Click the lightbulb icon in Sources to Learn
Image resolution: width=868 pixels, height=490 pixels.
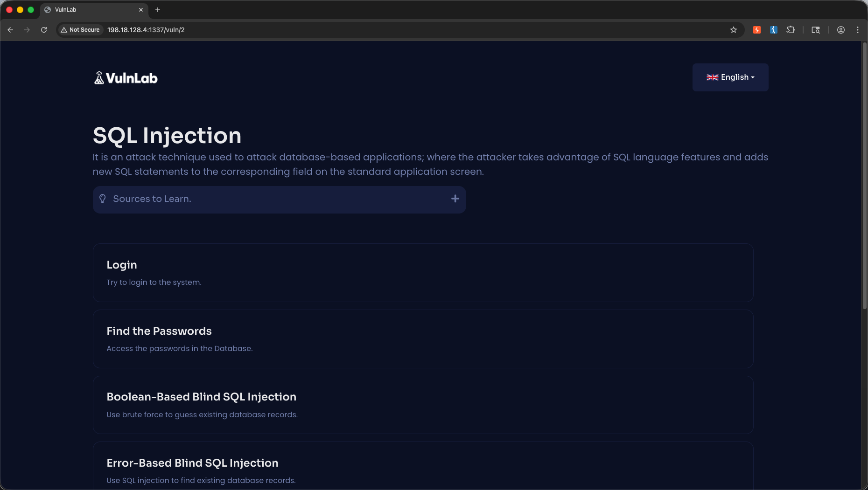103,199
